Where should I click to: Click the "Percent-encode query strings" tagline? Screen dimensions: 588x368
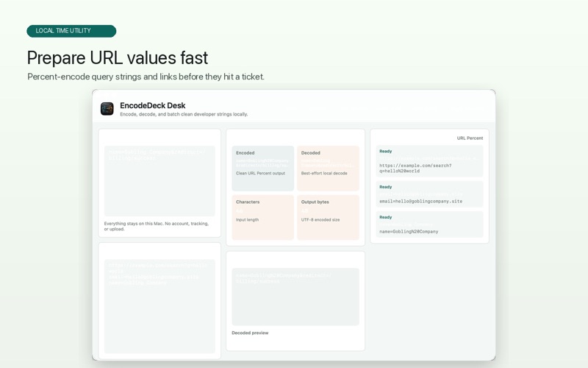point(146,77)
